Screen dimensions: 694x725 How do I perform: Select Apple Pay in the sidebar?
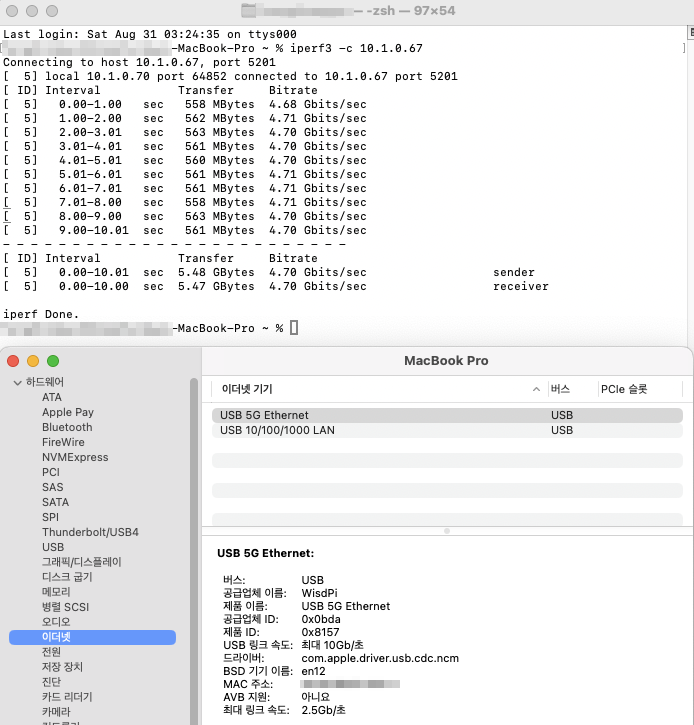pos(68,412)
